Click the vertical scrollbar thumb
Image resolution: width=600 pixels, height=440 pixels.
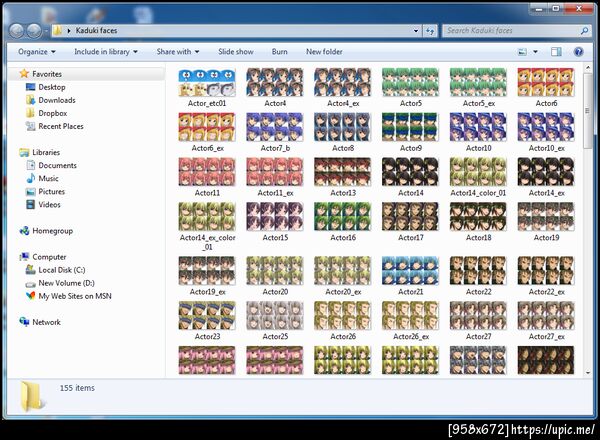click(588, 111)
